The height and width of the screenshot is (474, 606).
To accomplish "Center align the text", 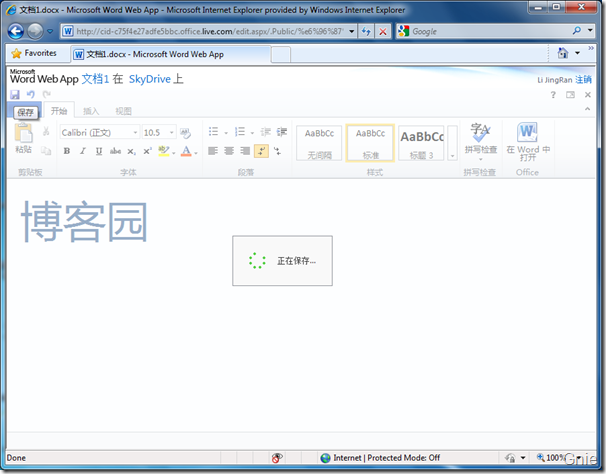I will tap(229, 151).
